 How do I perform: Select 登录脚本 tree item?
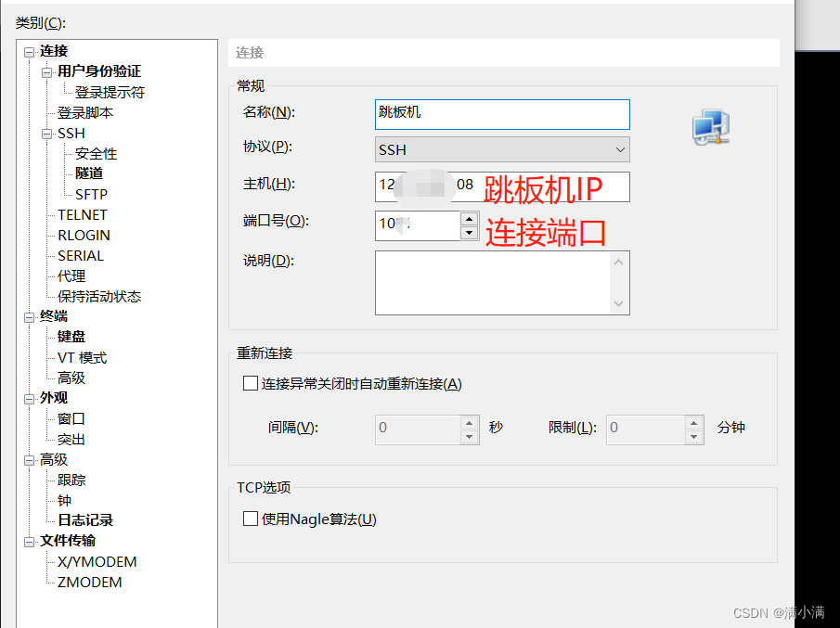click(x=85, y=112)
